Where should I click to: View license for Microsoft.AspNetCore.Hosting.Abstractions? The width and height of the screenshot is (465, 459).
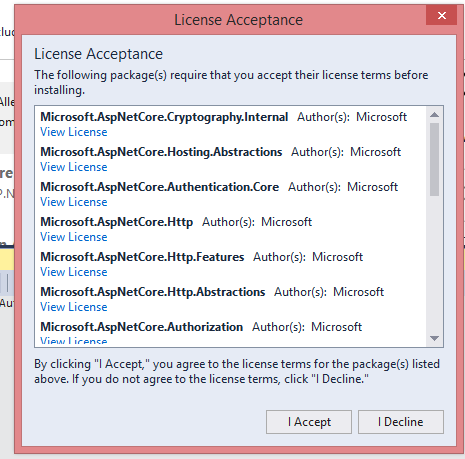point(74,167)
